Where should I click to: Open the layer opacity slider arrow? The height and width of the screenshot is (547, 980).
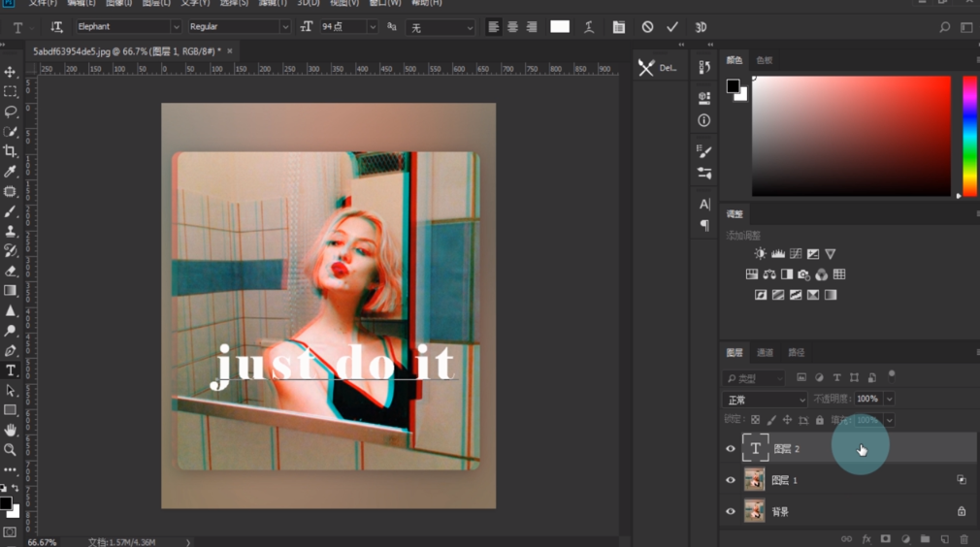[890, 399]
